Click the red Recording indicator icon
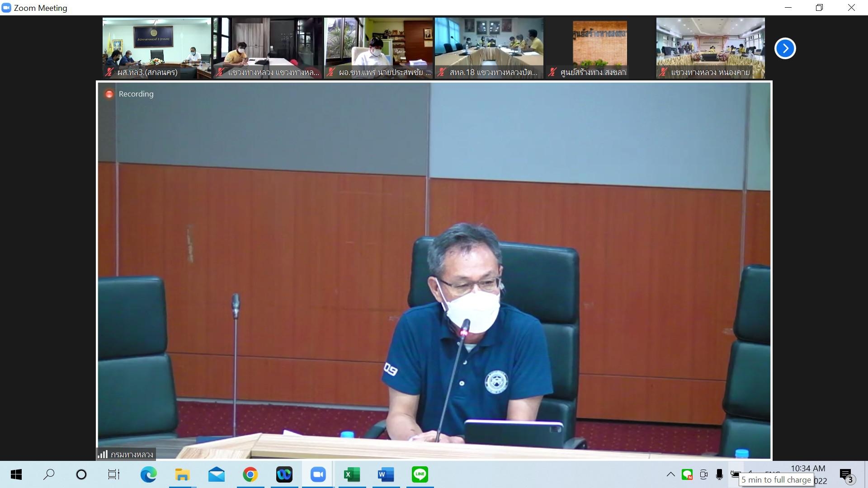868x488 pixels. pyautogui.click(x=109, y=94)
